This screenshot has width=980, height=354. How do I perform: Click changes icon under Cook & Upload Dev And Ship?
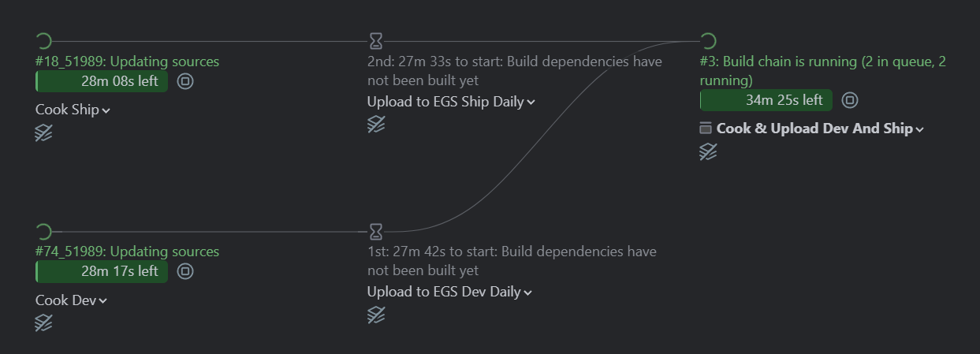point(708,152)
